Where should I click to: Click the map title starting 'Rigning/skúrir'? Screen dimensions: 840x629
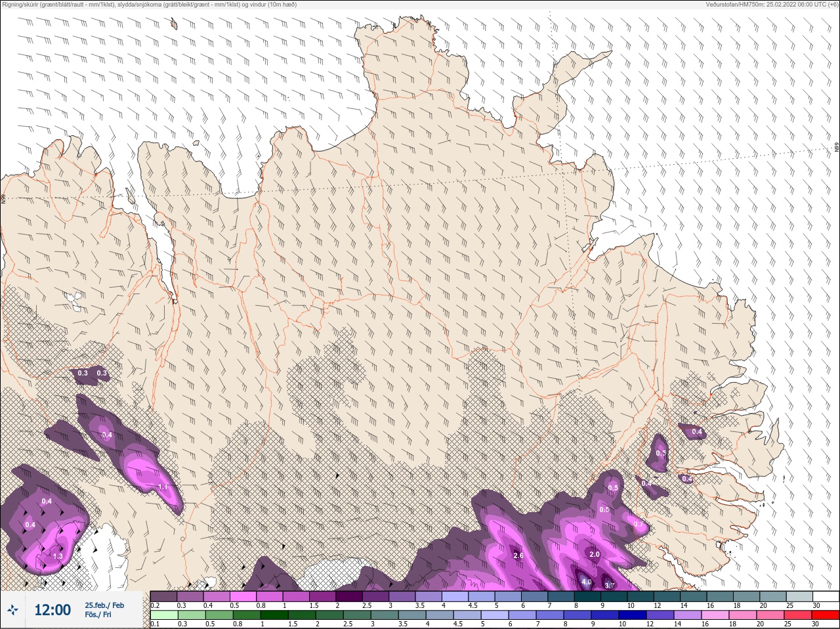(150, 5)
